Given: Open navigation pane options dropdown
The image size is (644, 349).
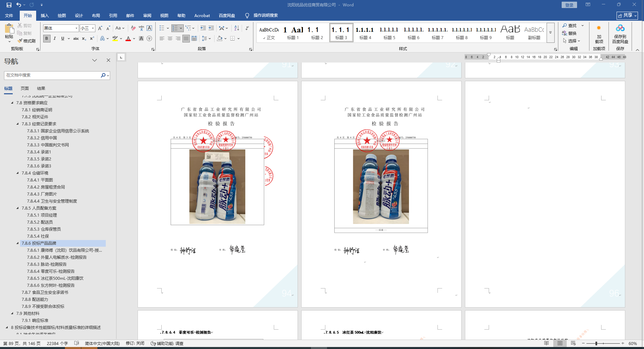Looking at the screenshot, I should 95,61.
